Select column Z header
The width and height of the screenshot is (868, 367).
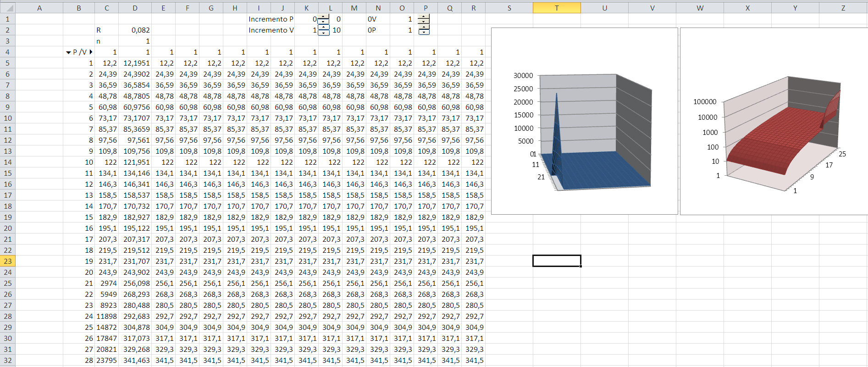coord(843,8)
